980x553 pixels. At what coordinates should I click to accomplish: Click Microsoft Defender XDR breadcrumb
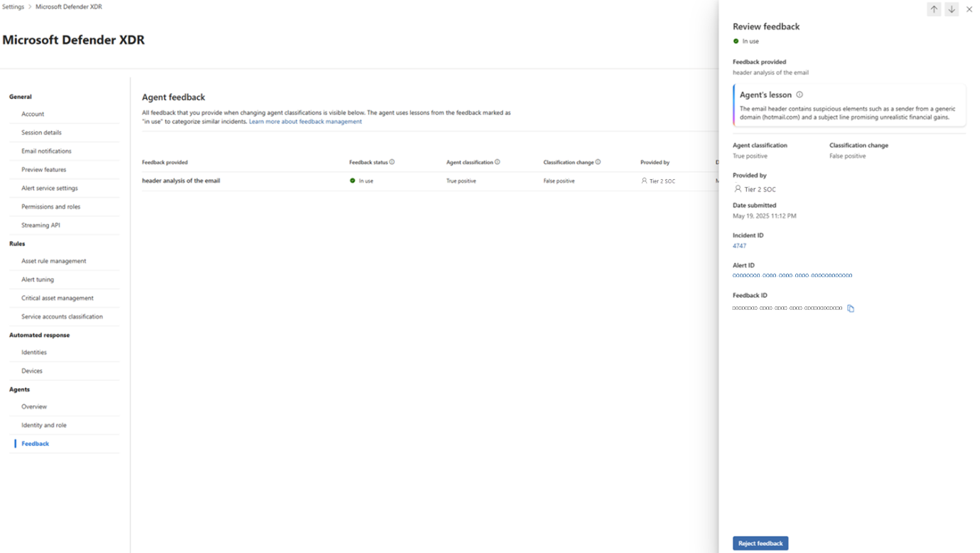69,6
